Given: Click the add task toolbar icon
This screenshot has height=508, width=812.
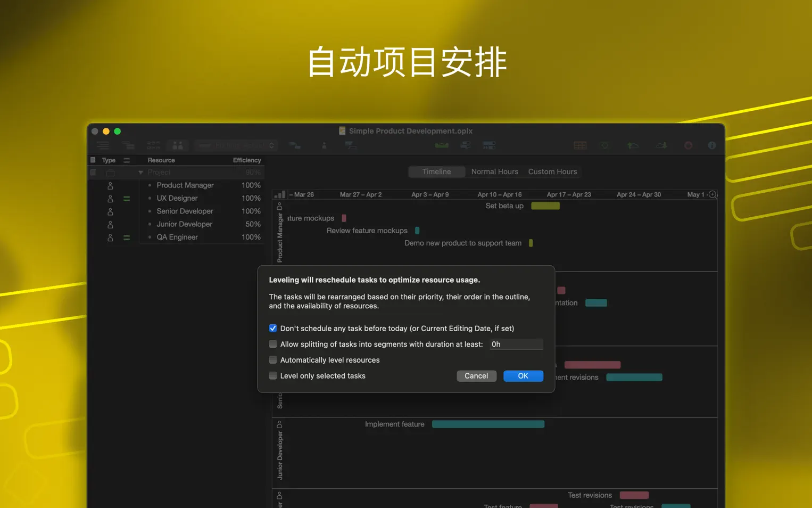Looking at the screenshot, I should [x=294, y=145].
